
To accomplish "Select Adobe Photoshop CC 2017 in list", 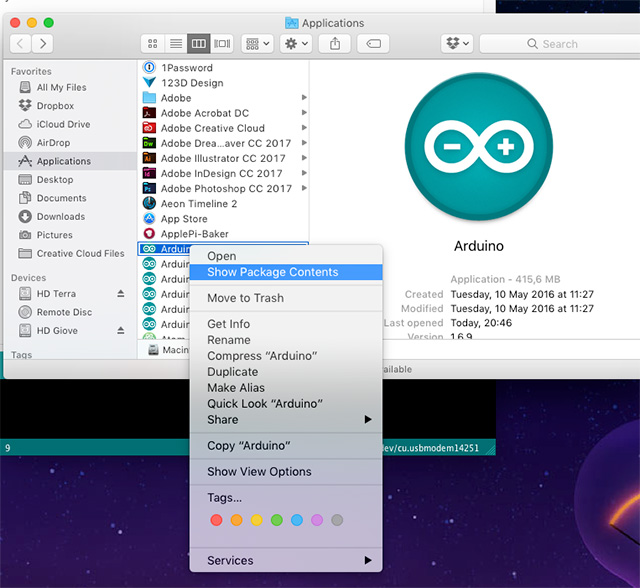I will tap(226, 188).
